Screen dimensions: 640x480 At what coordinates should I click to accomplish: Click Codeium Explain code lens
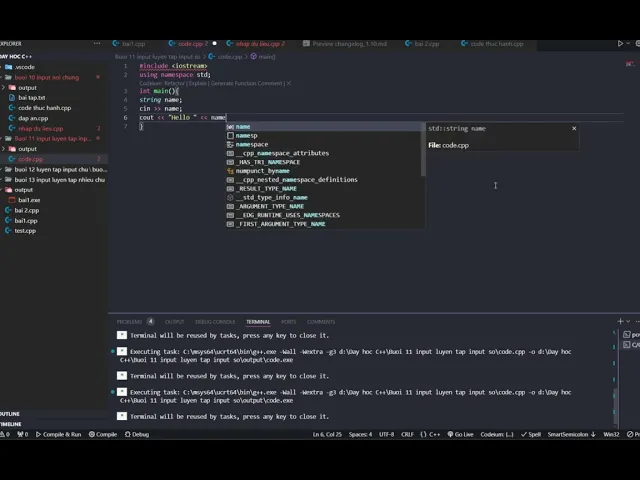pos(198,83)
